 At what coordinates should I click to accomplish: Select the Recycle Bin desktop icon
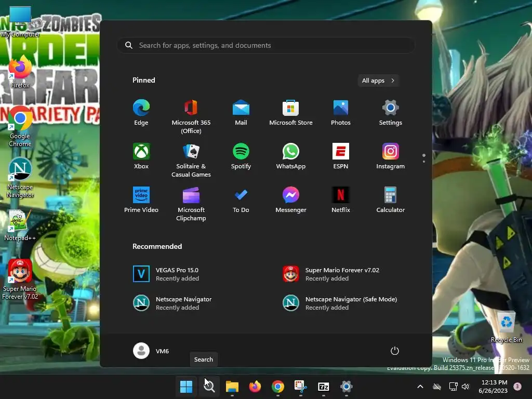pos(506,327)
